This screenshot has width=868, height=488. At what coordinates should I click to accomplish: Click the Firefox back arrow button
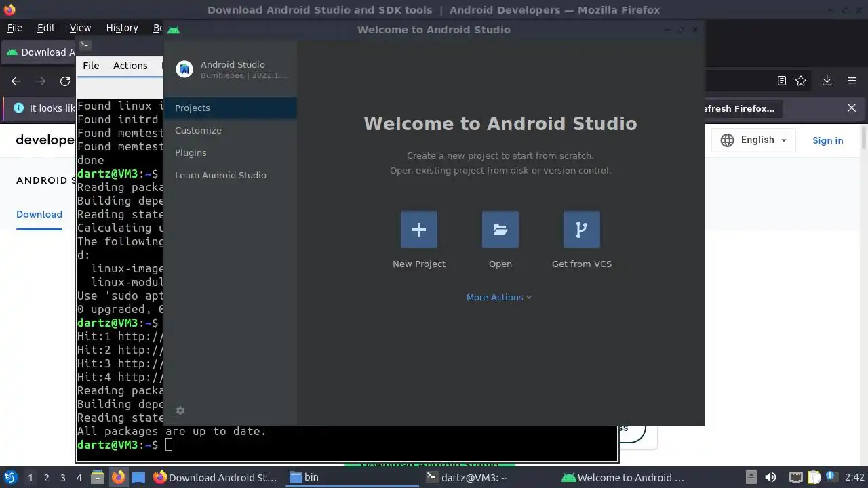pos(16,81)
